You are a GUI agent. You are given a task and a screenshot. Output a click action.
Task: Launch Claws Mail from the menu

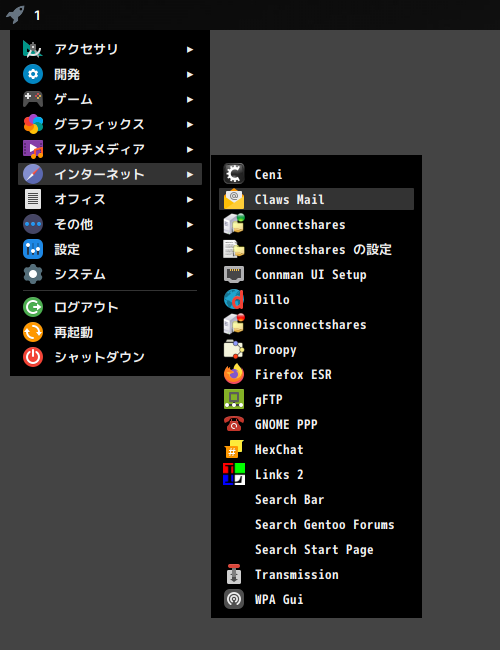click(316, 199)
